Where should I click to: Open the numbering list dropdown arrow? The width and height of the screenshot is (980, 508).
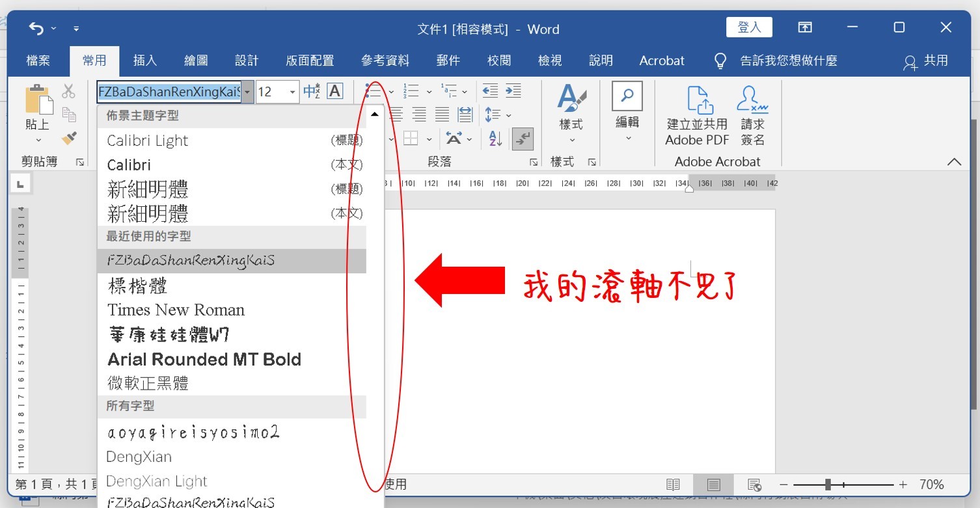429,92
